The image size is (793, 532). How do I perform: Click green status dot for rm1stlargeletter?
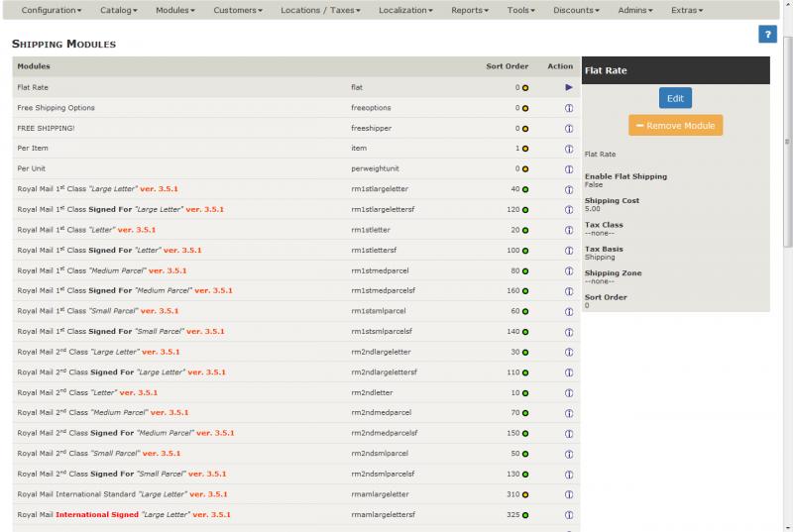(x=525, y=189)
